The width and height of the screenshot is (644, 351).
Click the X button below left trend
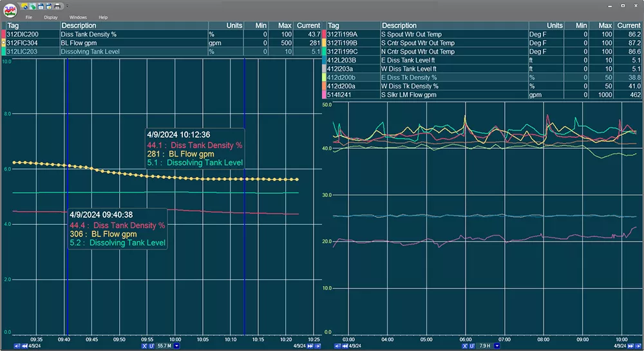click(x=144, y=346)
